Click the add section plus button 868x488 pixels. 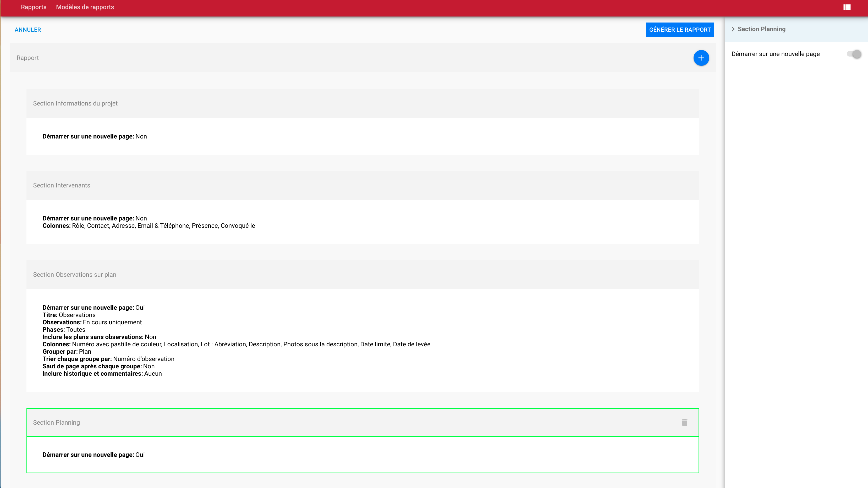point(701,58)
